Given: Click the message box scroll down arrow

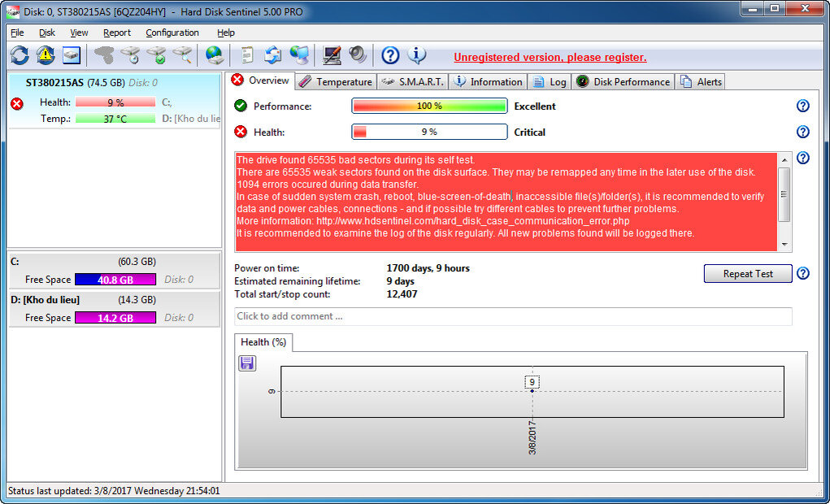Looking at the screenshot, I should pos(784,245).
